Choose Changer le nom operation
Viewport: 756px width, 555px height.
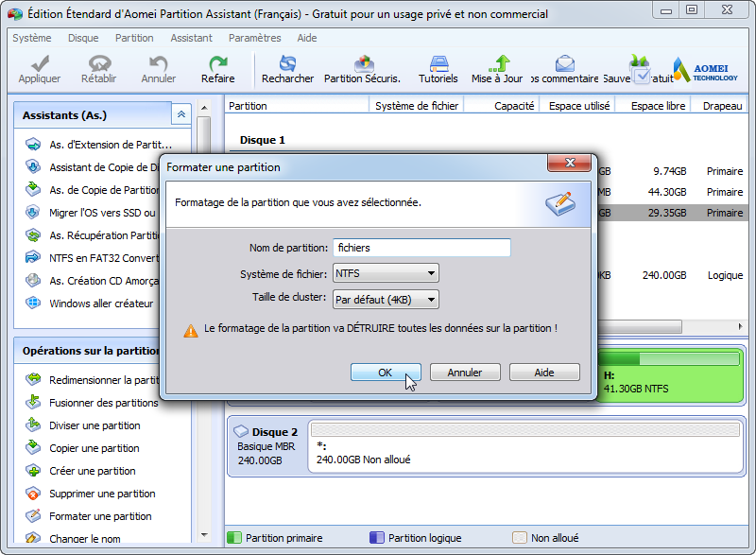[74, 538]
